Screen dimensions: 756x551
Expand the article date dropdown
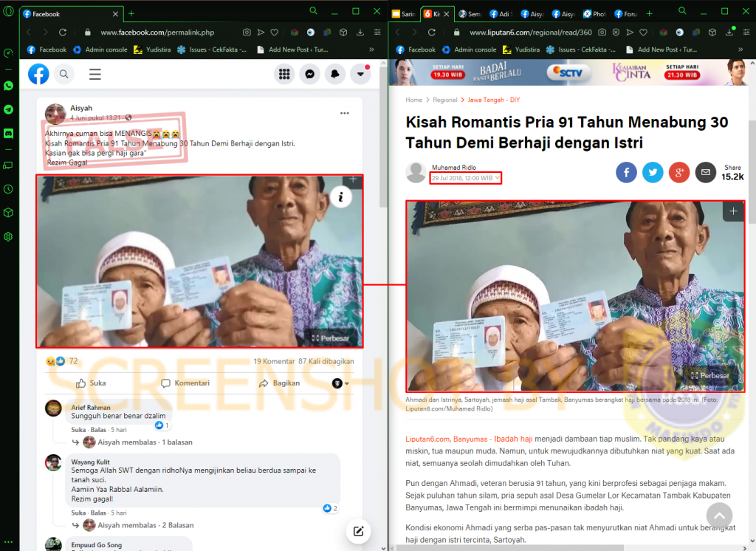click(498, 178)
